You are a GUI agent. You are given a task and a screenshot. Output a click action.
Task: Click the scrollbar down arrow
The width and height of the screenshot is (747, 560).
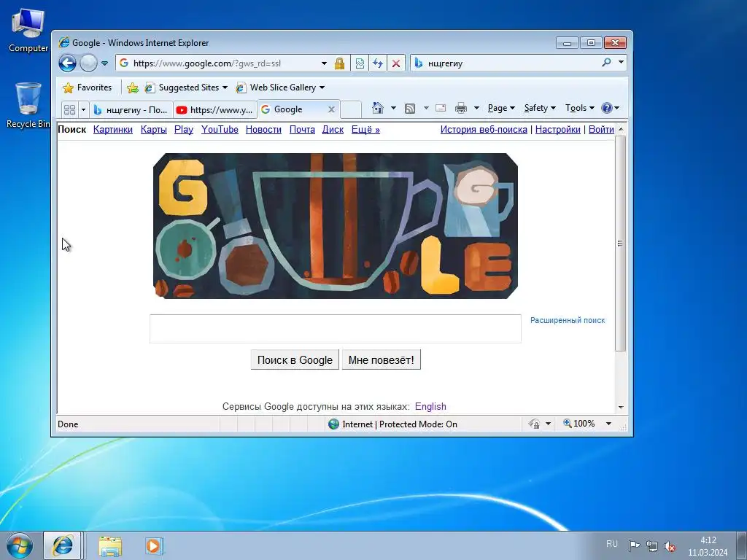620,407
